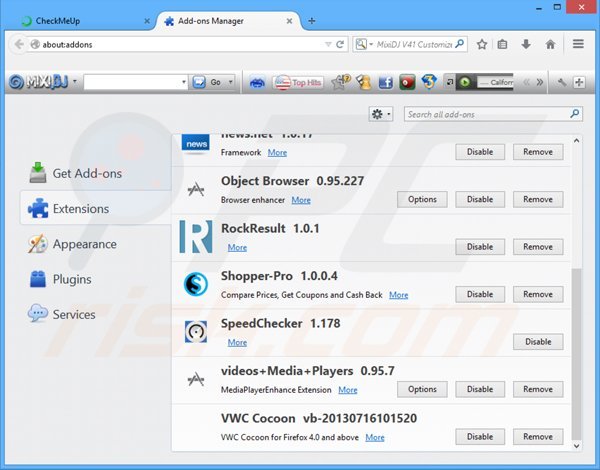Disable the Shopper-Pro extension
Screen dimensions: 600x470
pos(480,294)
